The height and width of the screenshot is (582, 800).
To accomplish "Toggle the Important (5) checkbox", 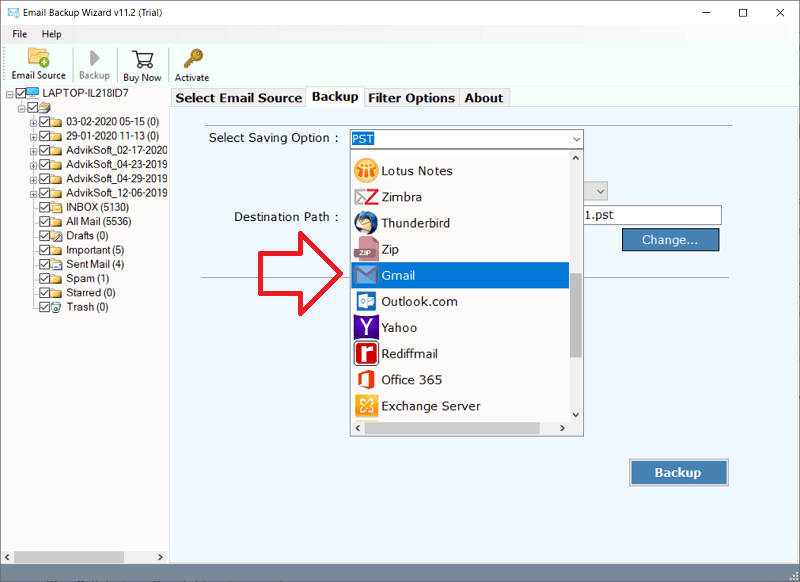I will pyautogui.click(x=44, y=250).
